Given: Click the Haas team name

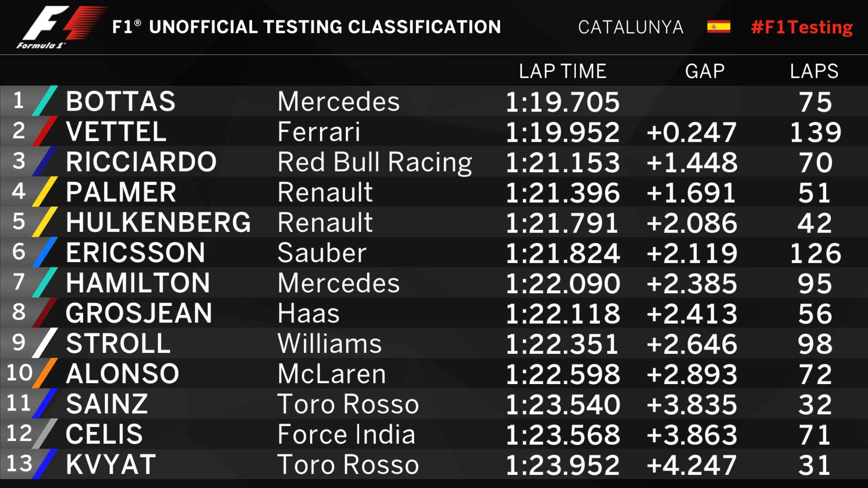Looking at the screenshot, I should pyautogui.click(x=309, y=314).
